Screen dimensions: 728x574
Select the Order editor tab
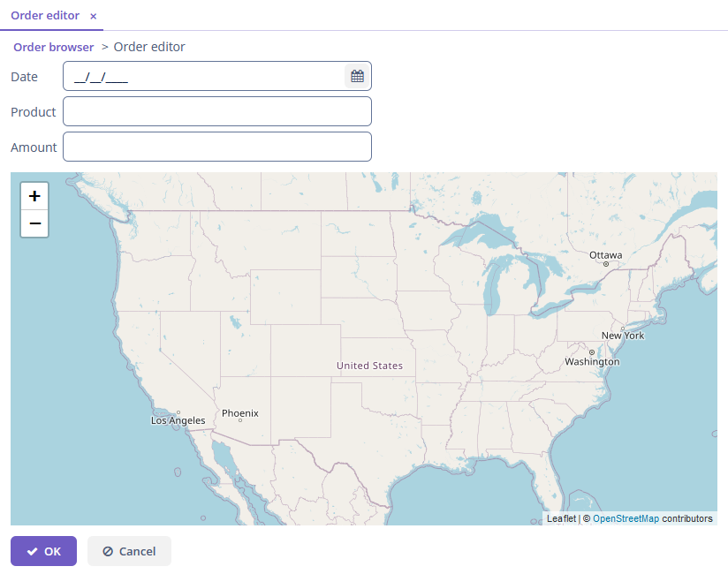coord(45,15)
